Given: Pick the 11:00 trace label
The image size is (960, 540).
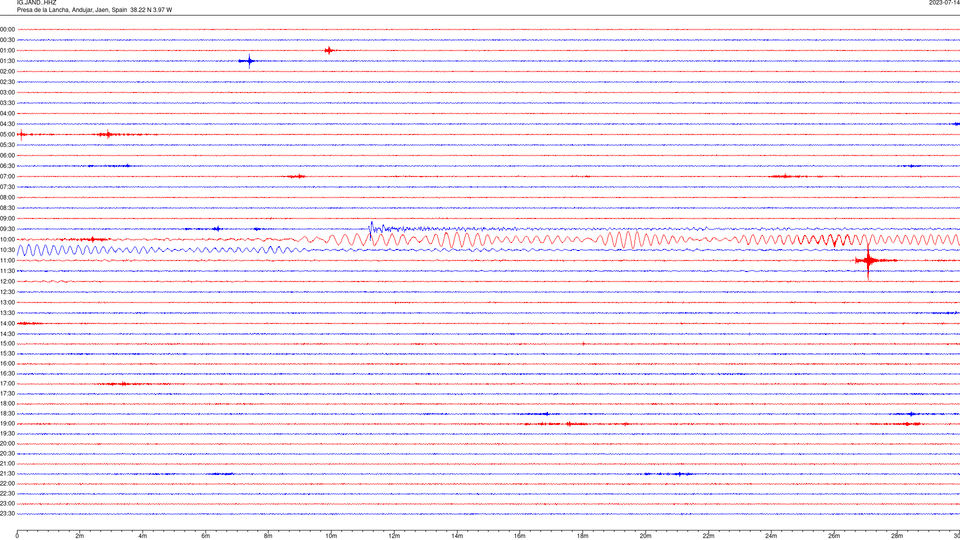Looking at the screenshot, I should click(x=7, y=260).
